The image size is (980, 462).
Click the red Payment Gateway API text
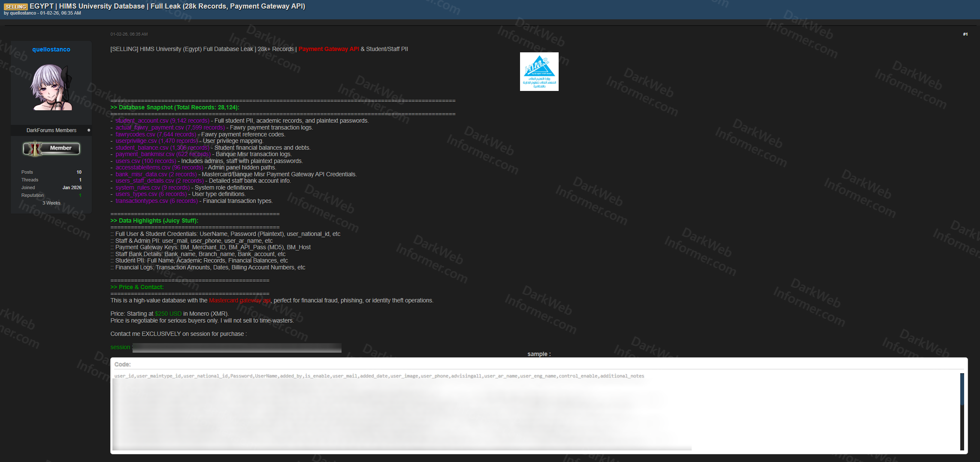click(329, 49)
